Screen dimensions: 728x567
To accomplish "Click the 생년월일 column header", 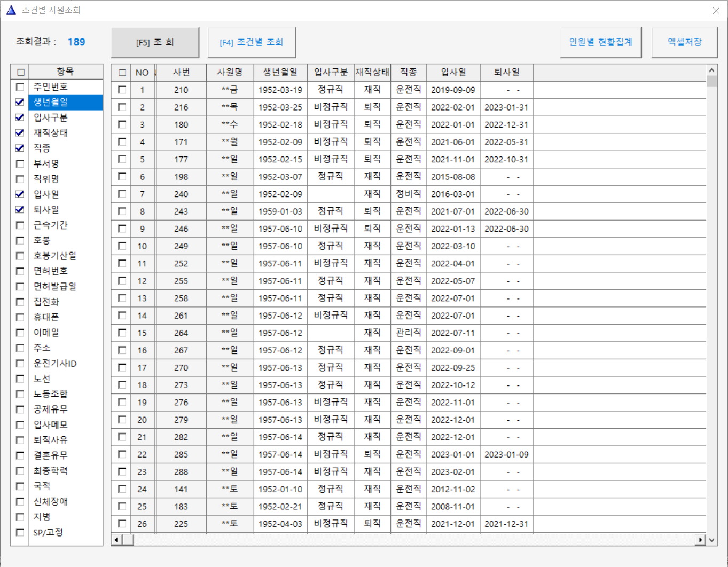I will tap(280, 73).
